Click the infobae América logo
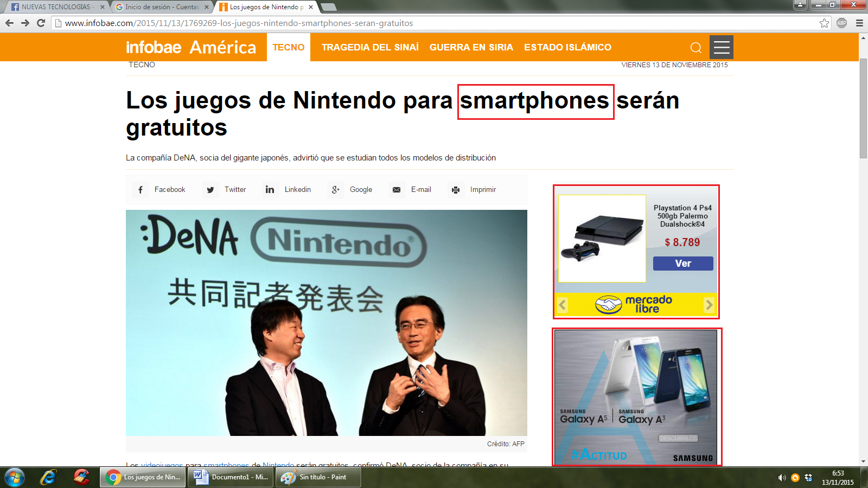Image resolution: width=868 pixels, height=488 pixels. tap(191, 48)
